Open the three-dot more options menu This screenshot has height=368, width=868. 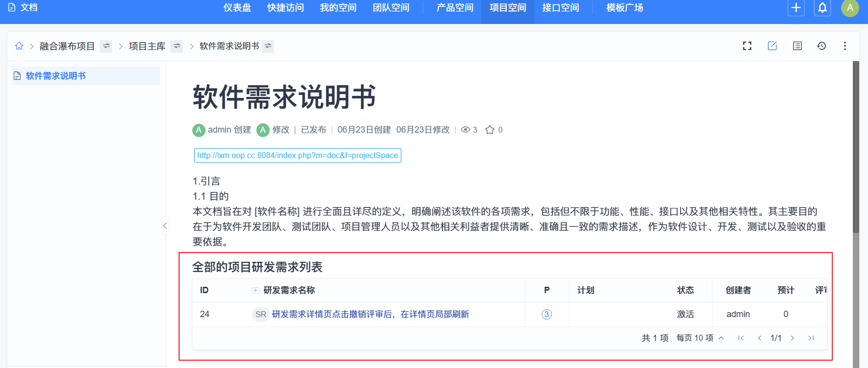pos(845,46)
